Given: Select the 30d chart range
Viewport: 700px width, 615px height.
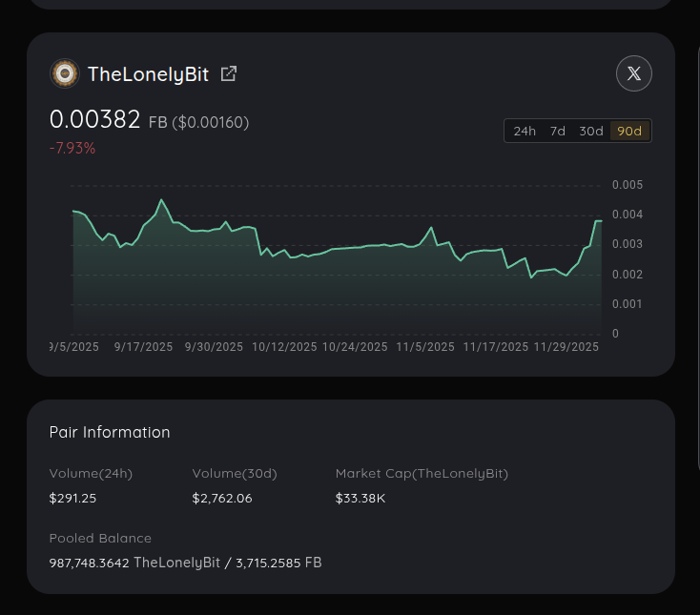Looking at the screenshot, I should click(591, 131).
